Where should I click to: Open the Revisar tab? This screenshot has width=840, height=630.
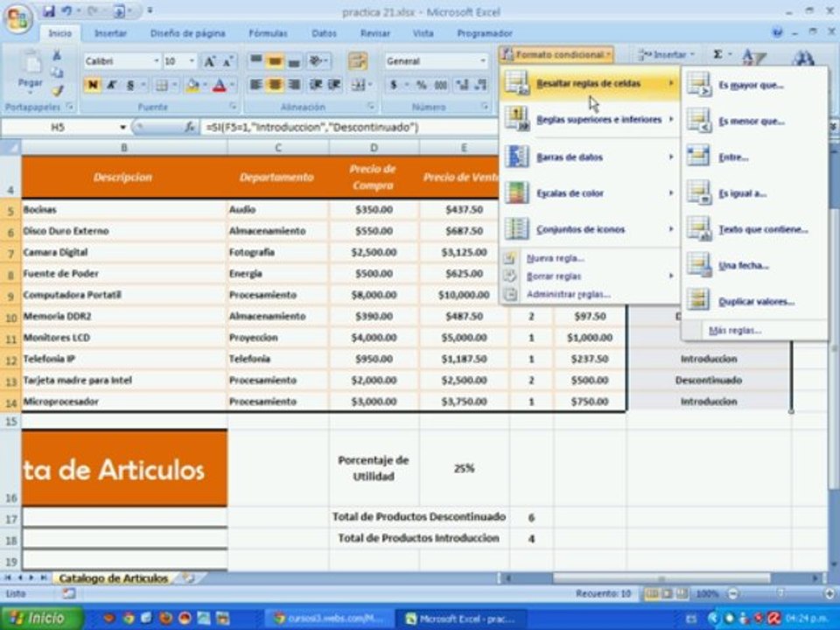click(x=375, y=33)
